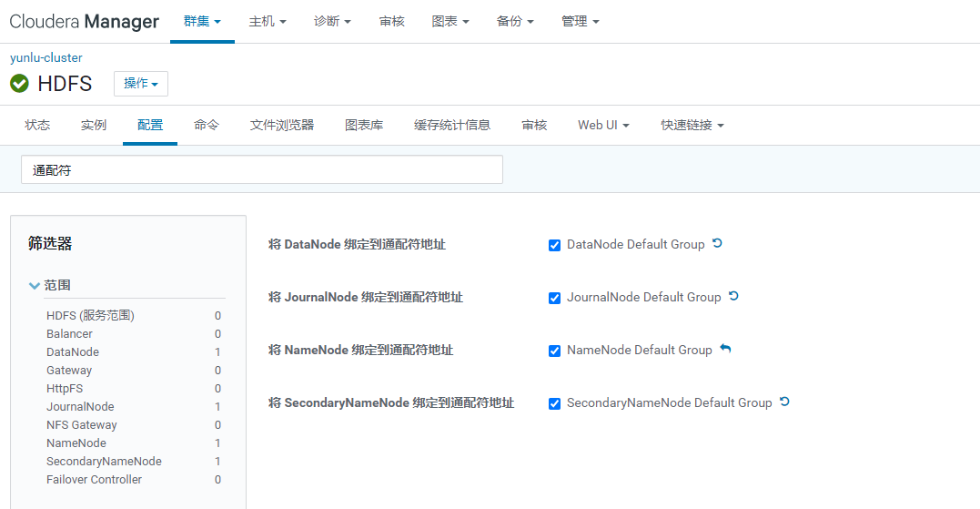The width and height of the screenshot is (980, 509).
Task: Switch to the 实例 tab
Action: [x=94, y=125]
